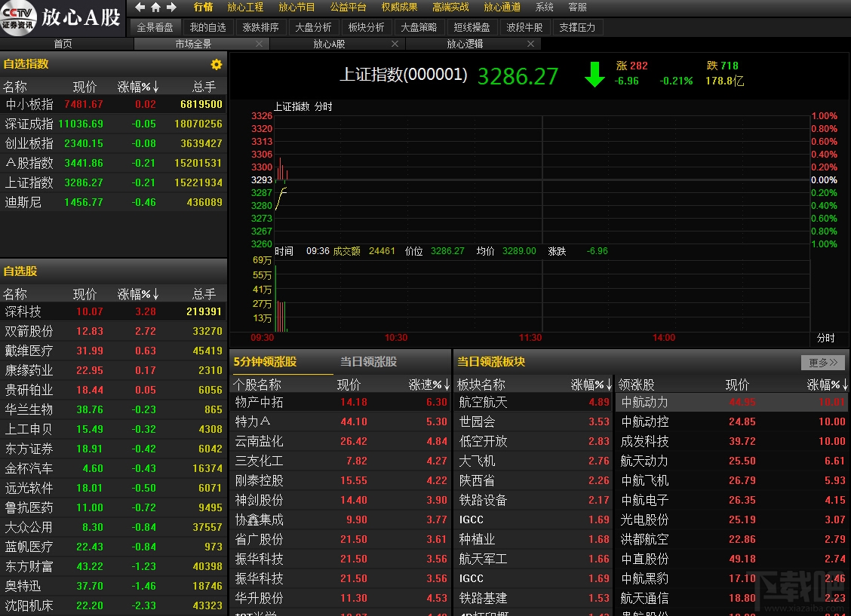Screen dimensions: 851x616
Task: Switch to the 当日领涨股 tab
Action: coord(368,362)
